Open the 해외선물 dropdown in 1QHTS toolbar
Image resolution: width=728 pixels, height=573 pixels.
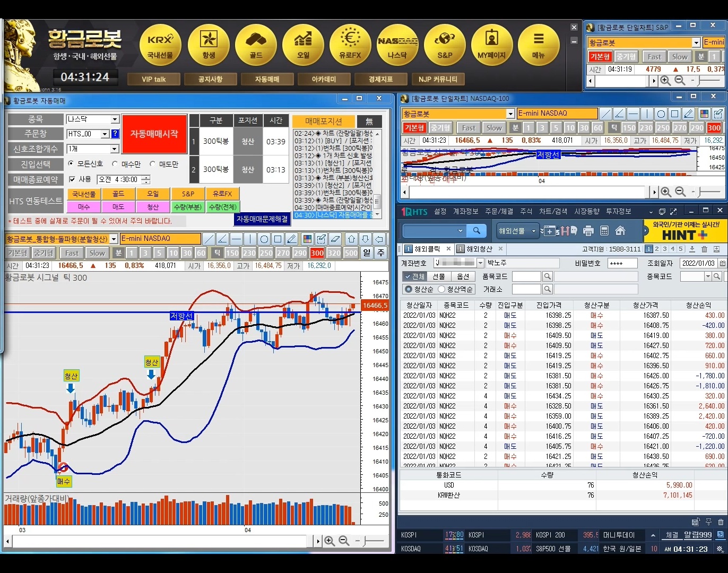pyautogui.click(x=518, y=231)
